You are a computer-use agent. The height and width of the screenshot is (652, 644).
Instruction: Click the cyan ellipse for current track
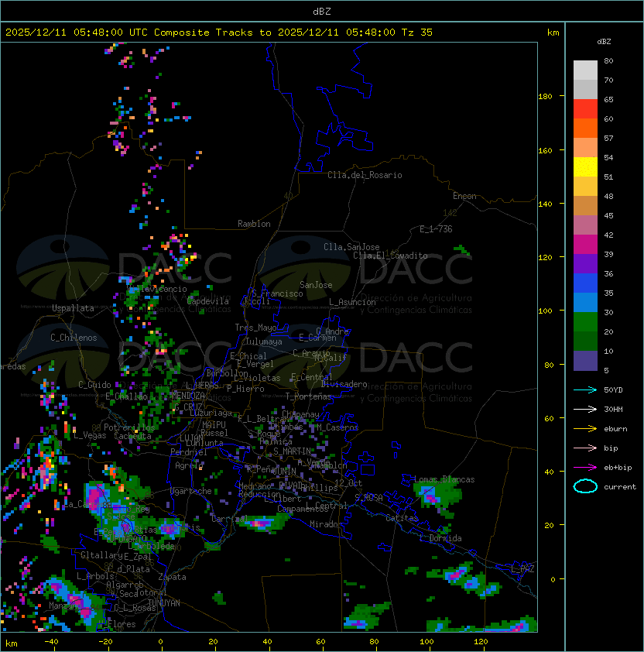coord(585,486)
